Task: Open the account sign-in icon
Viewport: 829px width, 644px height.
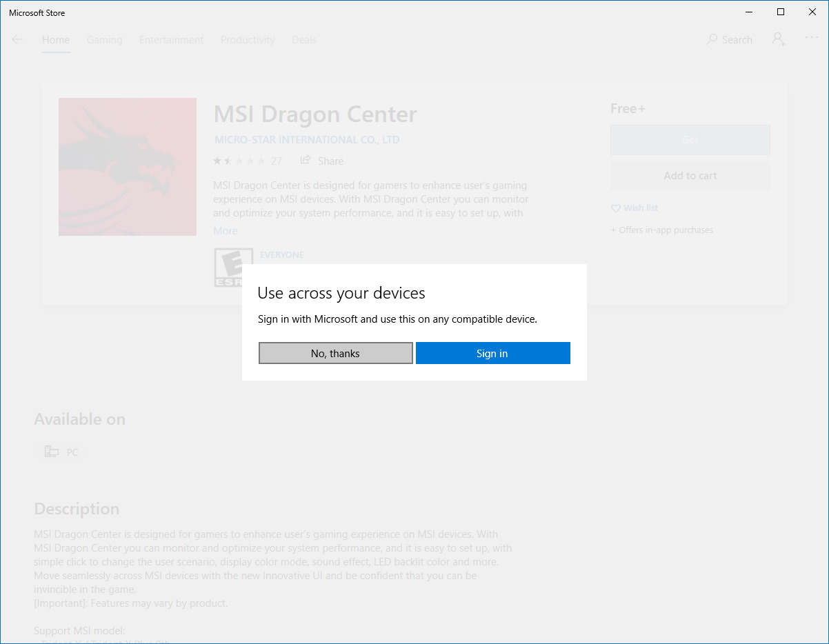Action: coord(779,39)
